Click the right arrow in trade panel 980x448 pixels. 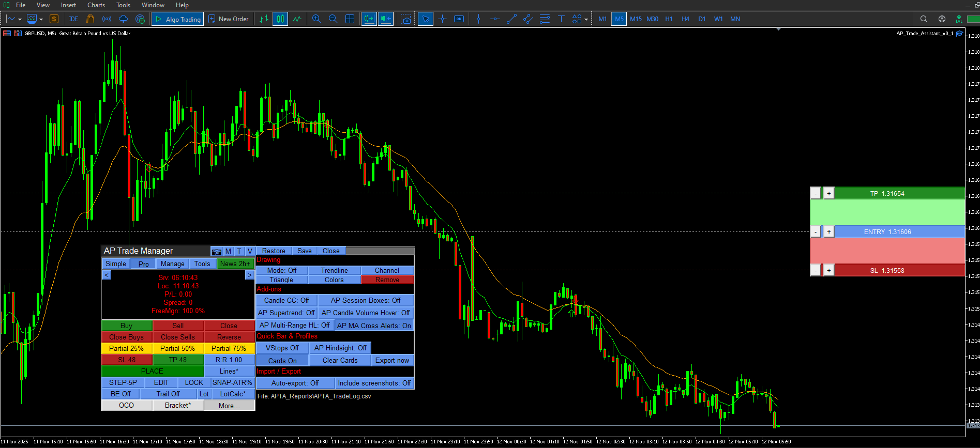pos(249,275)
